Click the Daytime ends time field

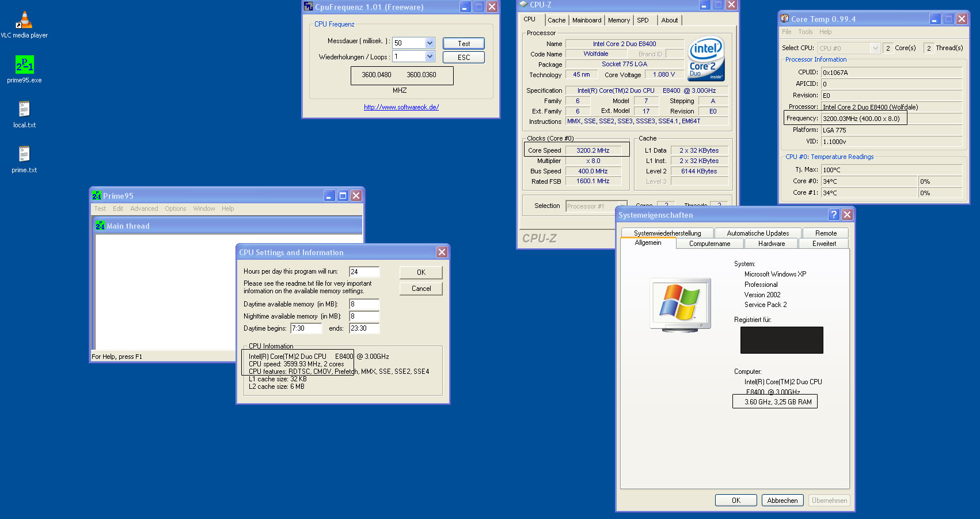364,328
